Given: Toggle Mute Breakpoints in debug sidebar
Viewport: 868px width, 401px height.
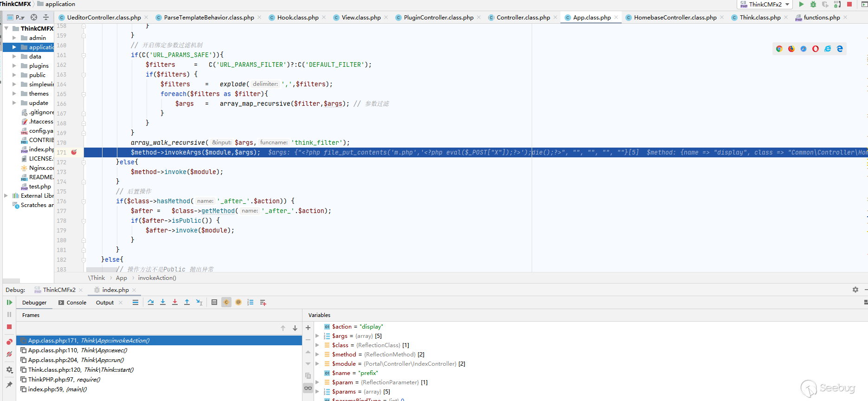Looking at the screenshot, I should coord(9,354).
